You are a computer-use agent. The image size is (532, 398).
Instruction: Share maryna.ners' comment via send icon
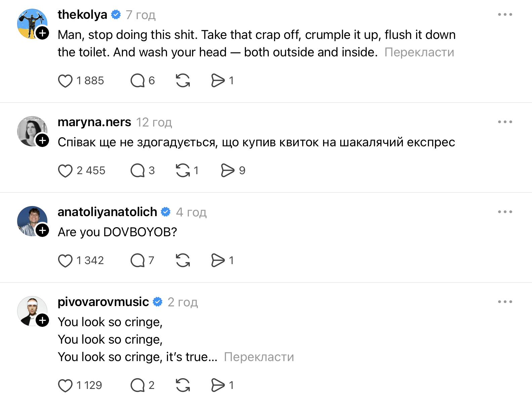228,170
